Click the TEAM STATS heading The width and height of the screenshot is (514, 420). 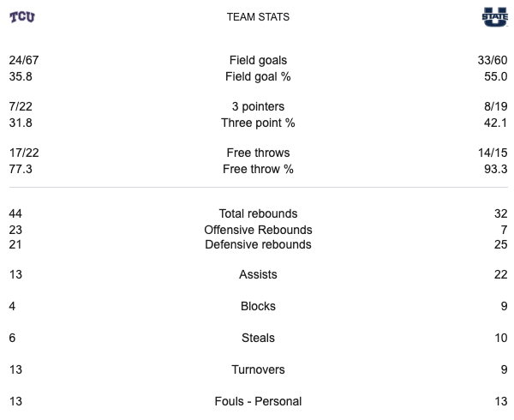[x=258, y=16]
